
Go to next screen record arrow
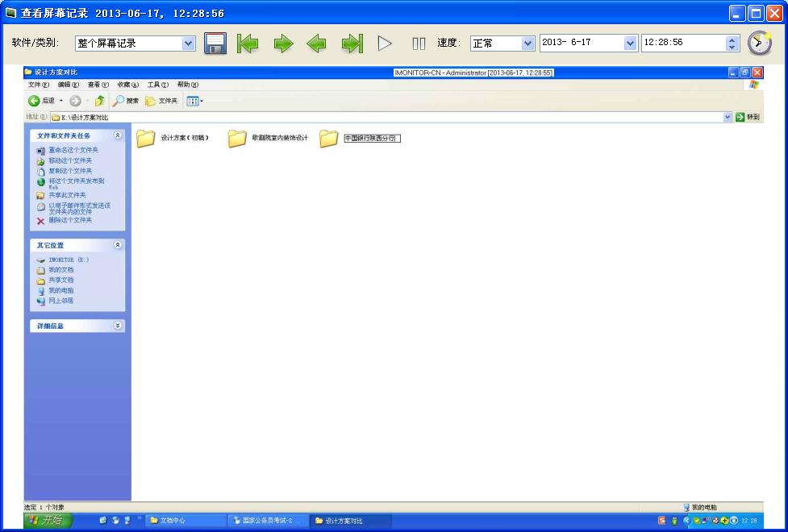point(283,44)
